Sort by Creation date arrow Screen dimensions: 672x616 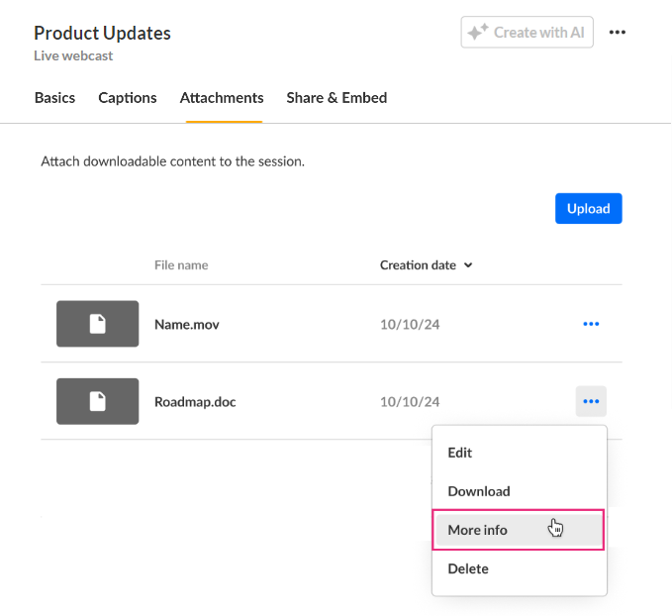click(x=468, y=265)
